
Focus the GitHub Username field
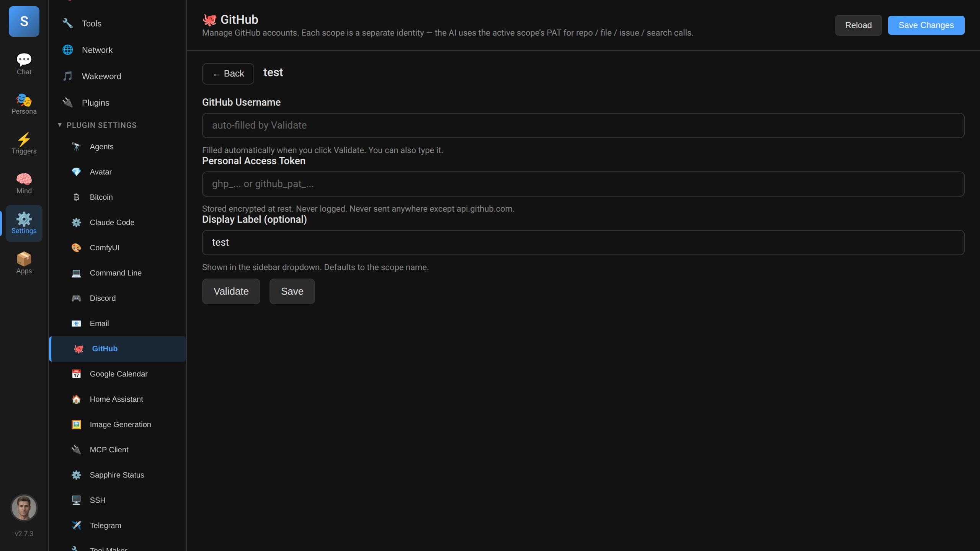pyautogui.click(x=583, y=126)
